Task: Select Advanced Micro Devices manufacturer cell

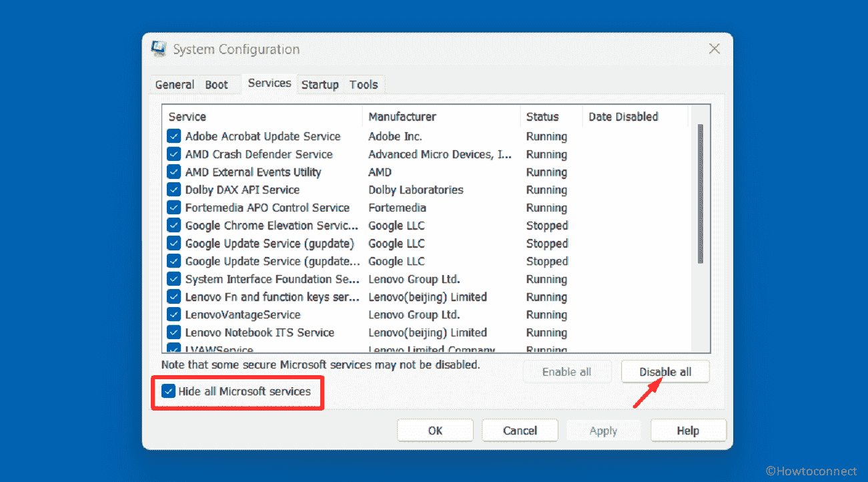Action: pyautogui.click(x=440, y=154)
